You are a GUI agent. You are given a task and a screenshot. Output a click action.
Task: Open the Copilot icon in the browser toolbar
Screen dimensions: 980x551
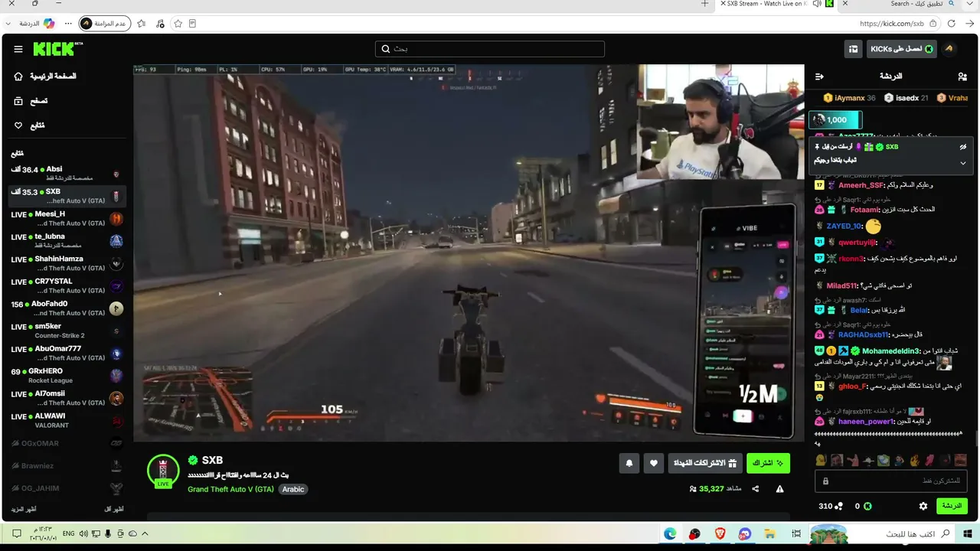point(49,24)
